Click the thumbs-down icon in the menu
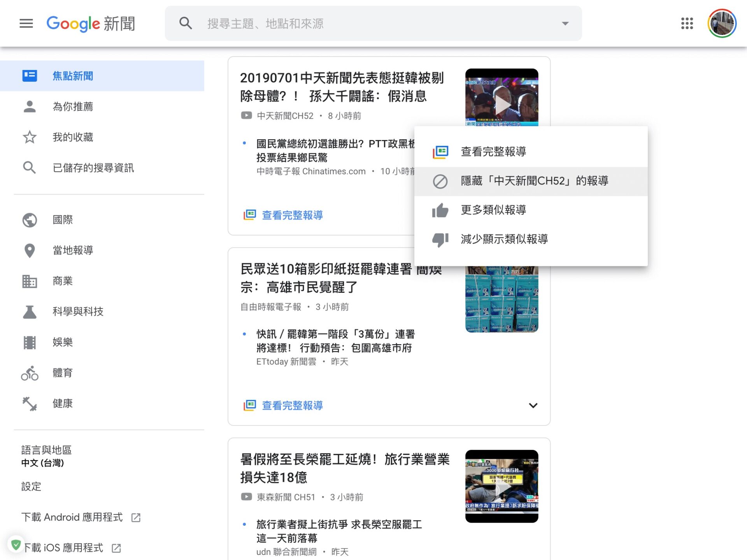 pos(440,240)
